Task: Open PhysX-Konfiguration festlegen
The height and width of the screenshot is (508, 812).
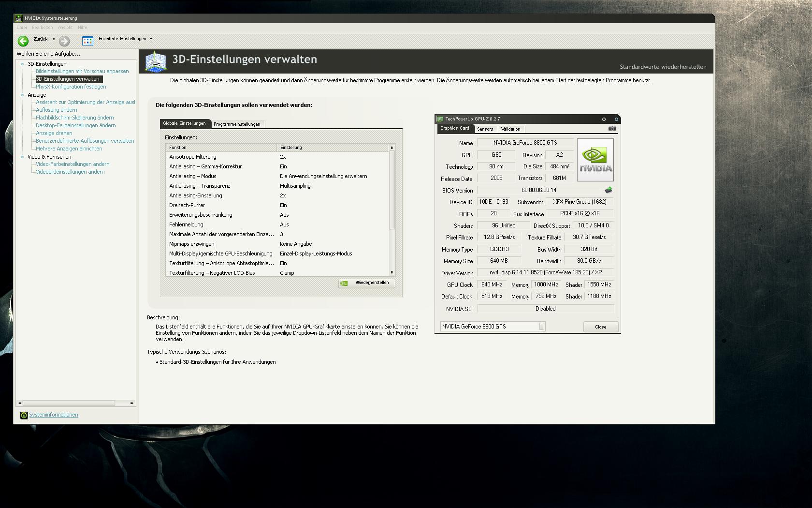Action: 71,87
